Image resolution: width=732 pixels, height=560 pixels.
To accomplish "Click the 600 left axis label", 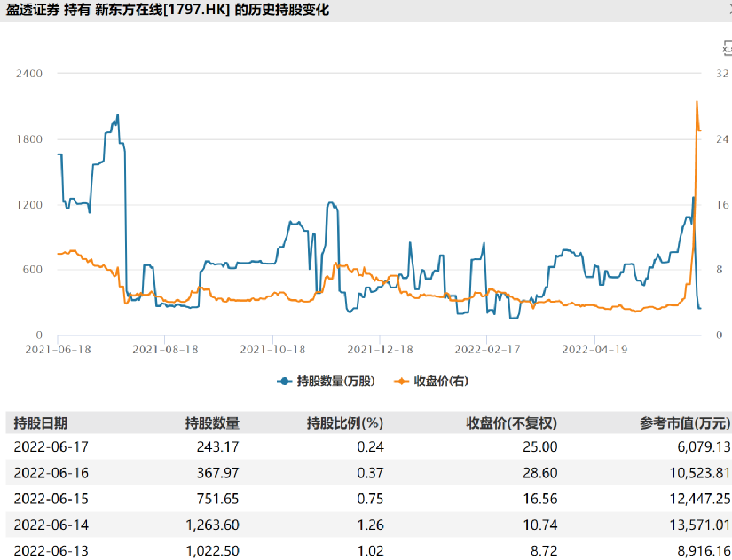I will point(33,270).
